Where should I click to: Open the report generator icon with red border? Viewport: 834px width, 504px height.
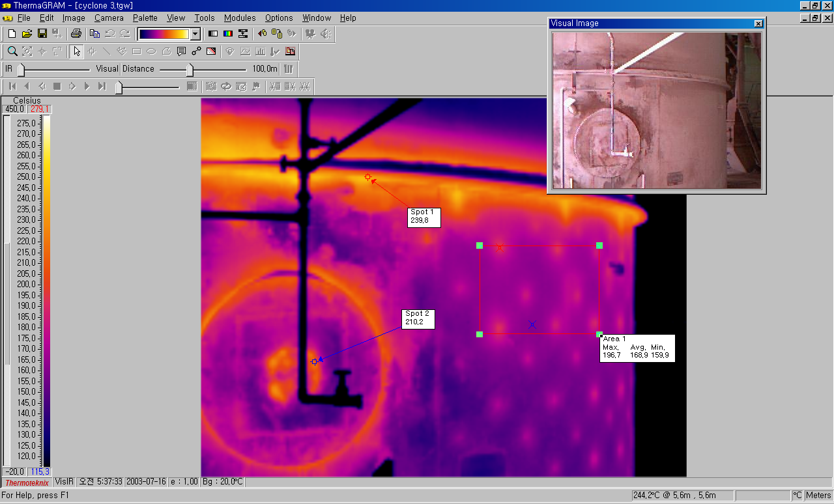(290, 51)
